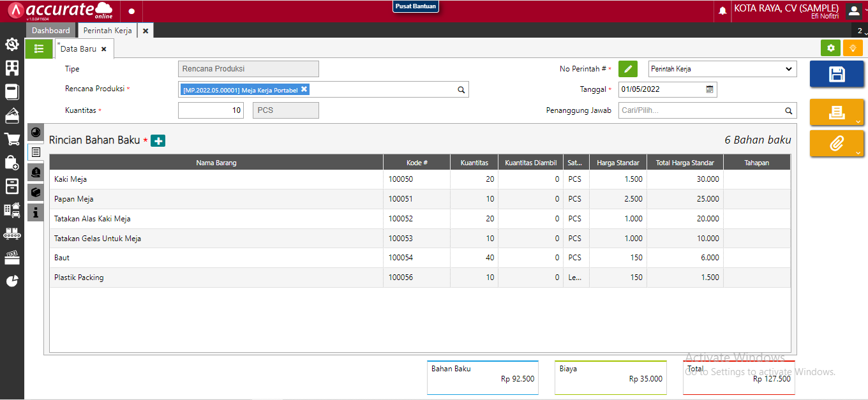Open the cash and bank wallet icon
Viewport: 868px width, 400px height.
click(11, 115)
